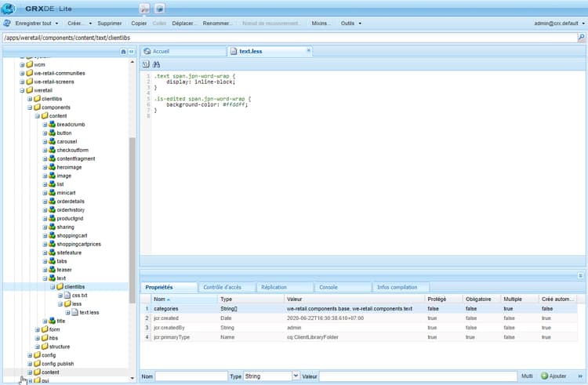
Task: Click the carousel component icon in tree
Action: (x=52, y=143)
